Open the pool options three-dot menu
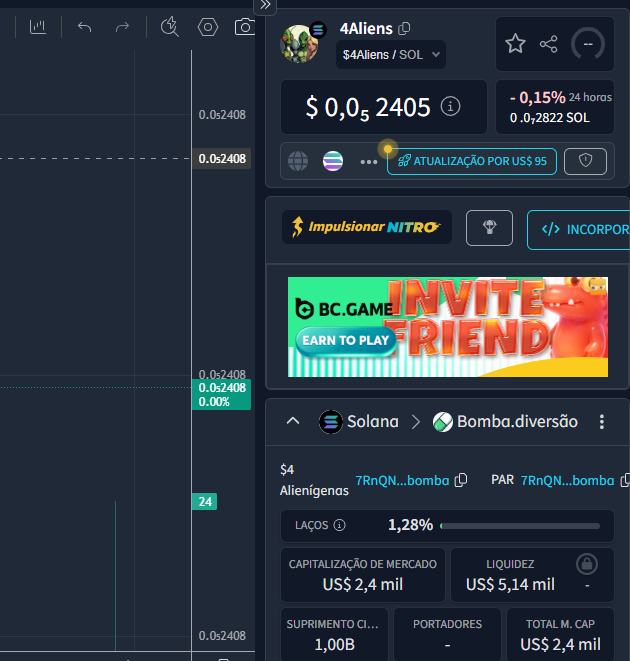Screen dimensions: 630x661 602,422
